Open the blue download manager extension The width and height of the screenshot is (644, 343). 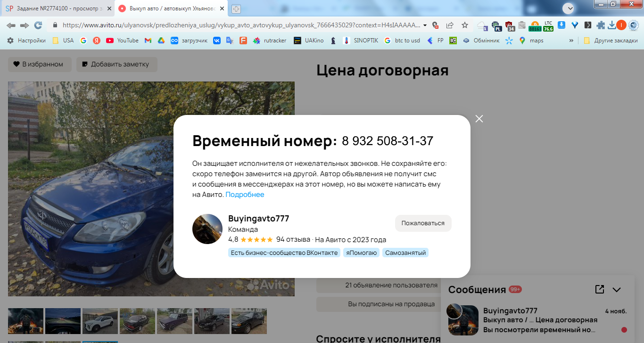coord(562,25)
